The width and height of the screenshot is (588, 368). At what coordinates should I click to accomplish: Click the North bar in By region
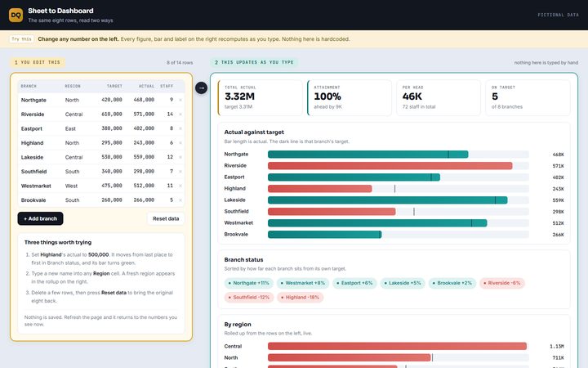coord(350,358)
